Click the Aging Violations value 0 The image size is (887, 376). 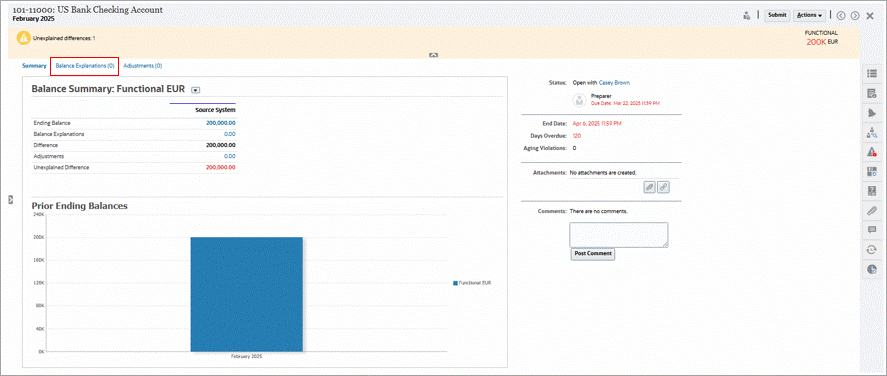click(574, 148)
